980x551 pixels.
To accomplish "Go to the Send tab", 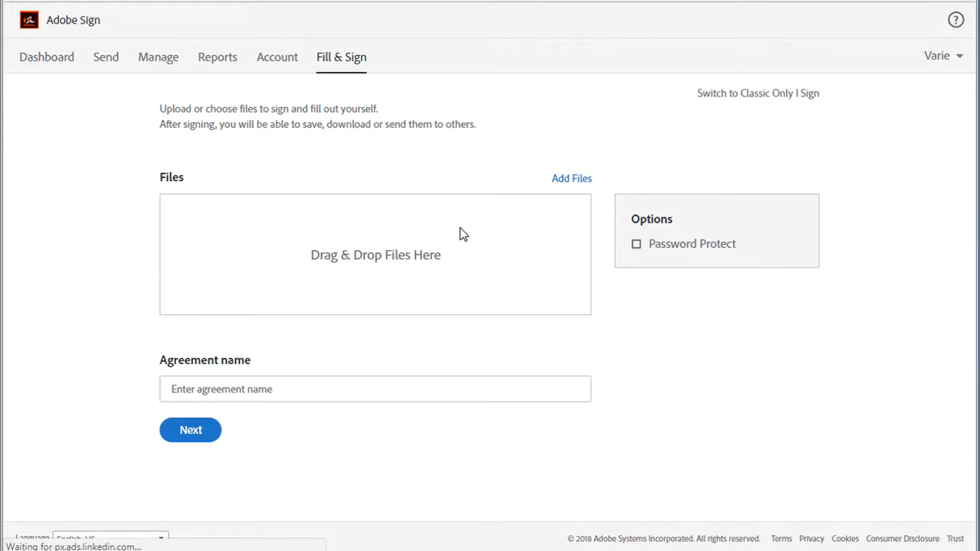I will point(106,57).
